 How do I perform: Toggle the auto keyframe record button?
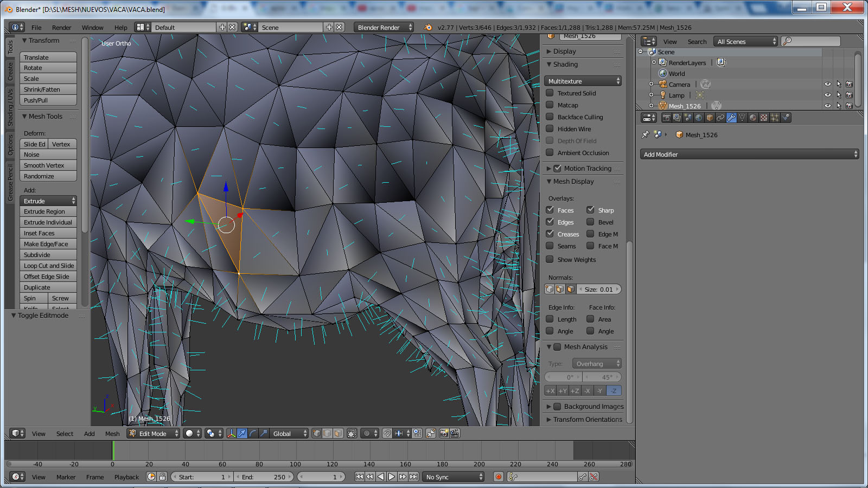pyautogui.click(x=499, y=477)
